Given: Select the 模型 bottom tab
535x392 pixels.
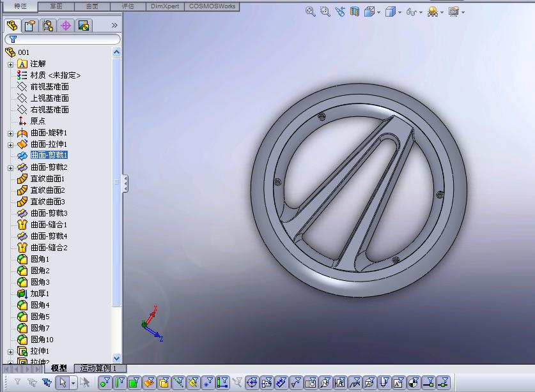Looking at the screenshot, I should pyautogui.click(x=58, y=368).
